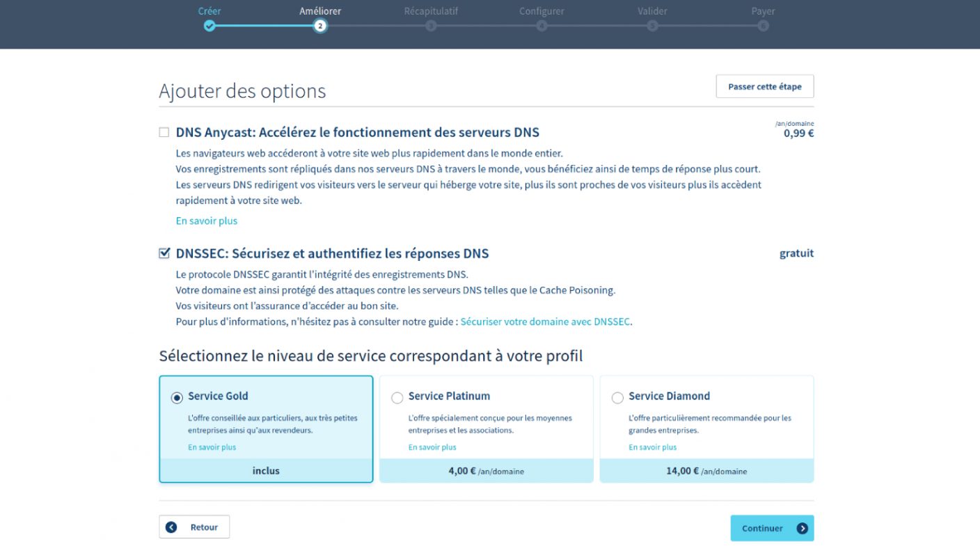Select the Service Platinum radio button

(397, 398)
